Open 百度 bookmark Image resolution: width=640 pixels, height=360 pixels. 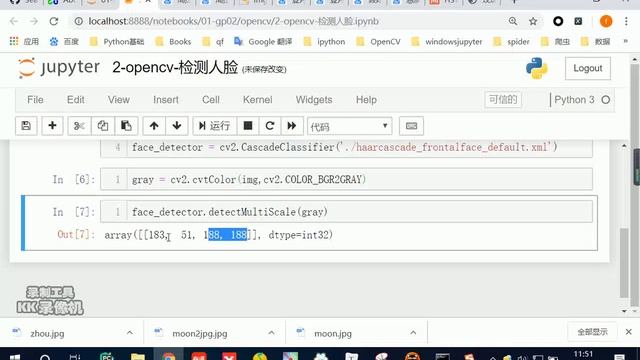(64, 42)
